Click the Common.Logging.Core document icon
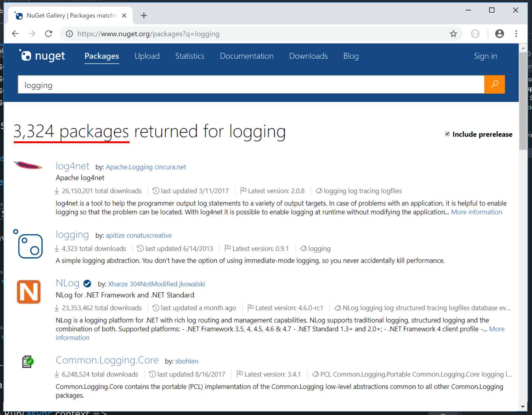Image resolution: width=532 pixels, height=415 pixels. (x=28, y=361)
